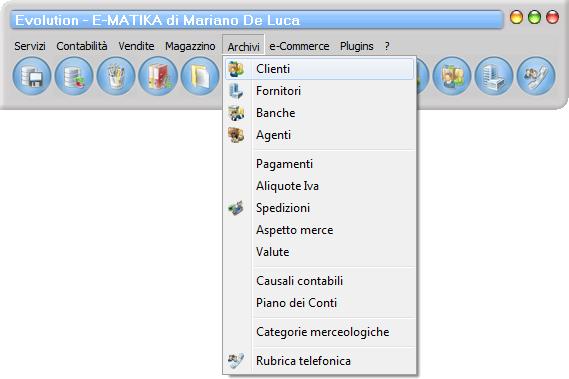Click the icon beside the Banche entry
This screenshot has width=569, height=379.
pyautogui.click(x=236, y=113)
